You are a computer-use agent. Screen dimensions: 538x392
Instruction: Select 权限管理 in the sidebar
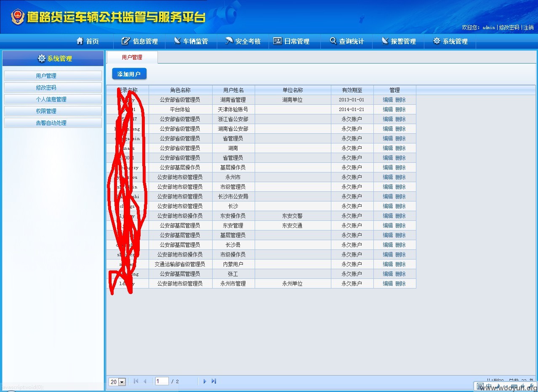coord(53,111)
